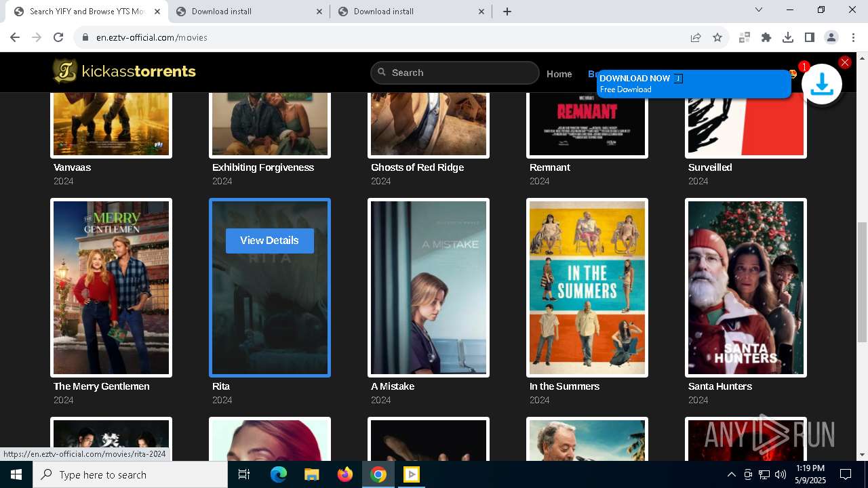868x488 pixels.
Task: Click the Chrome icon on the taskbar
Action: [378, 474]
